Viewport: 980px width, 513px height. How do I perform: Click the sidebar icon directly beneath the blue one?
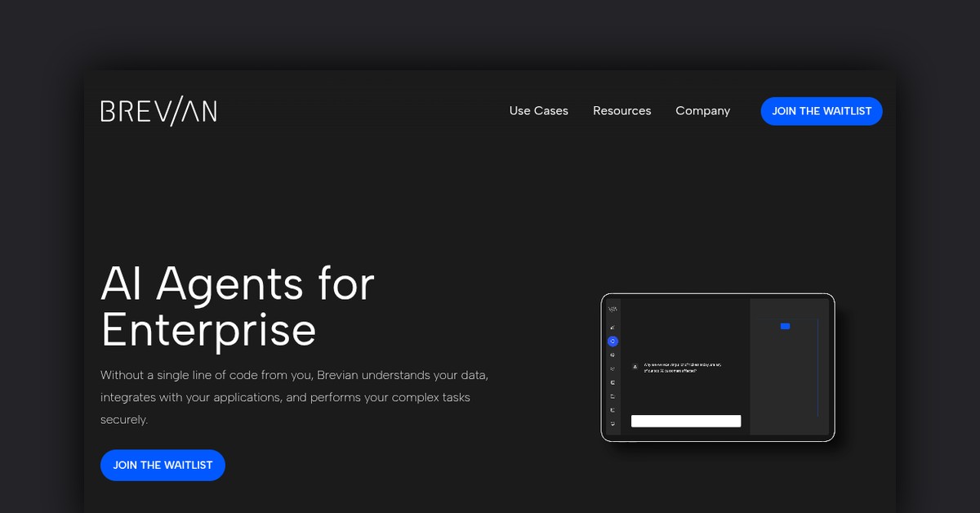tap(612, 355)
